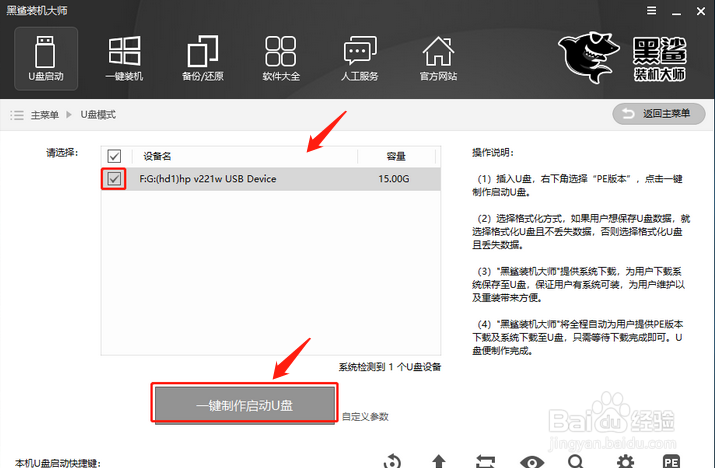Click the eye preview icon
The image size is (715, 468).
[x=532, y=462]
